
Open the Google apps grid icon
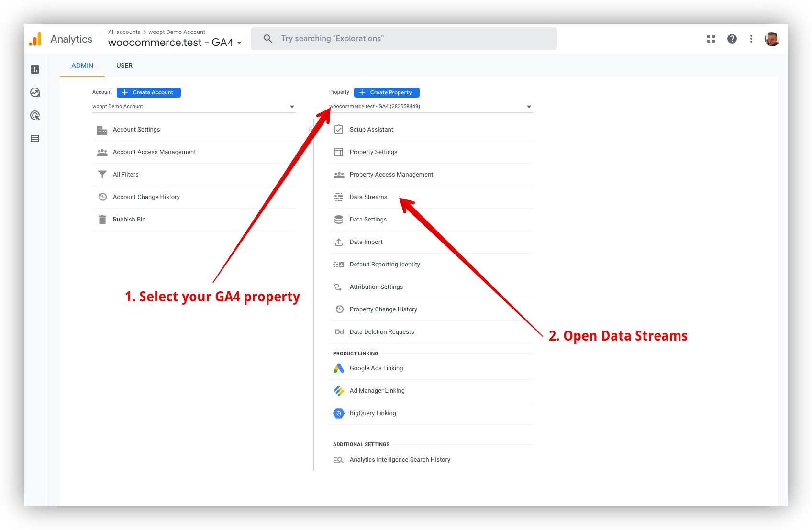(711, 39)
